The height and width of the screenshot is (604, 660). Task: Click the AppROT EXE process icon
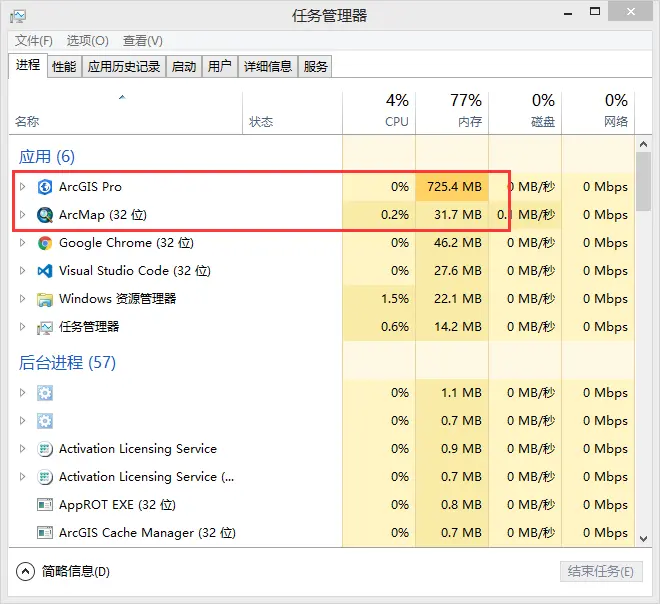[x=45, y=505]
